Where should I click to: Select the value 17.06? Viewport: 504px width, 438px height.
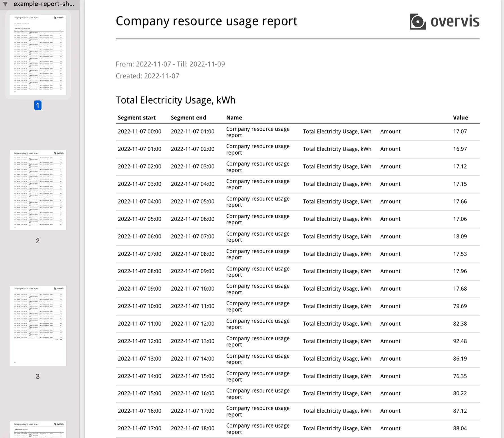pos(460,219)
